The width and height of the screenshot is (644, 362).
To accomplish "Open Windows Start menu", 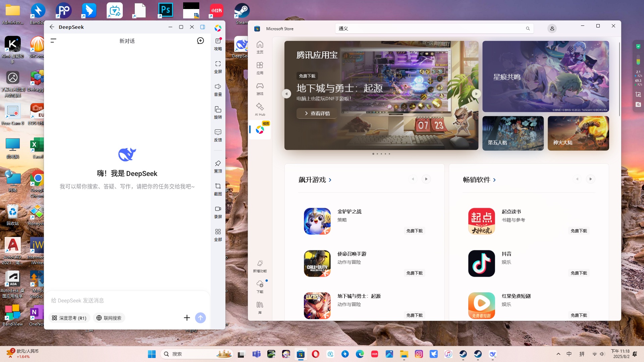I will point(152,354).
